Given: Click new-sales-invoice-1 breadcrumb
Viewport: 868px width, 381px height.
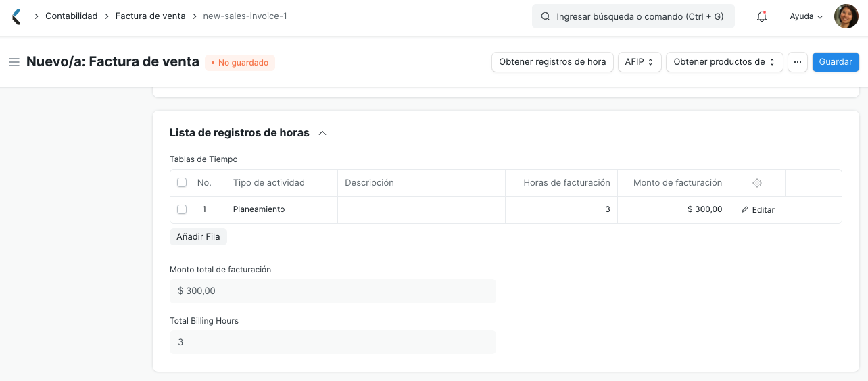Looking at the screenshot, I should [245, 16].
